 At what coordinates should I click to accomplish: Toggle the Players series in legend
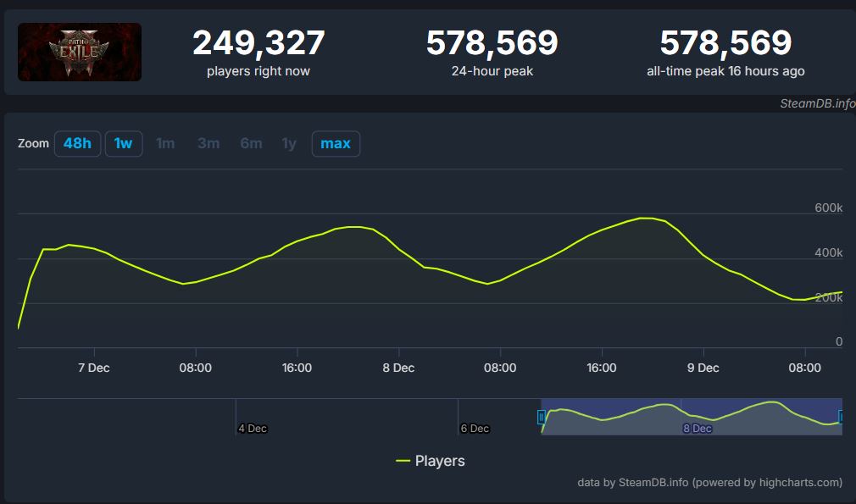pyautogui.click(x=439, y=461)
